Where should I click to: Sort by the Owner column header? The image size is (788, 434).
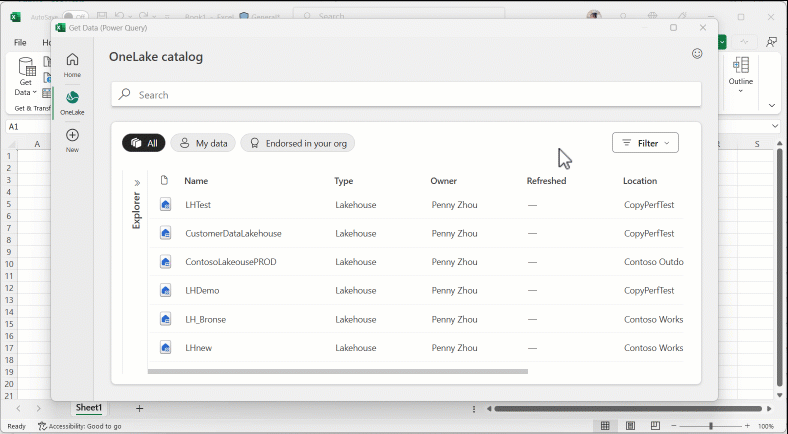pos(444,181)
